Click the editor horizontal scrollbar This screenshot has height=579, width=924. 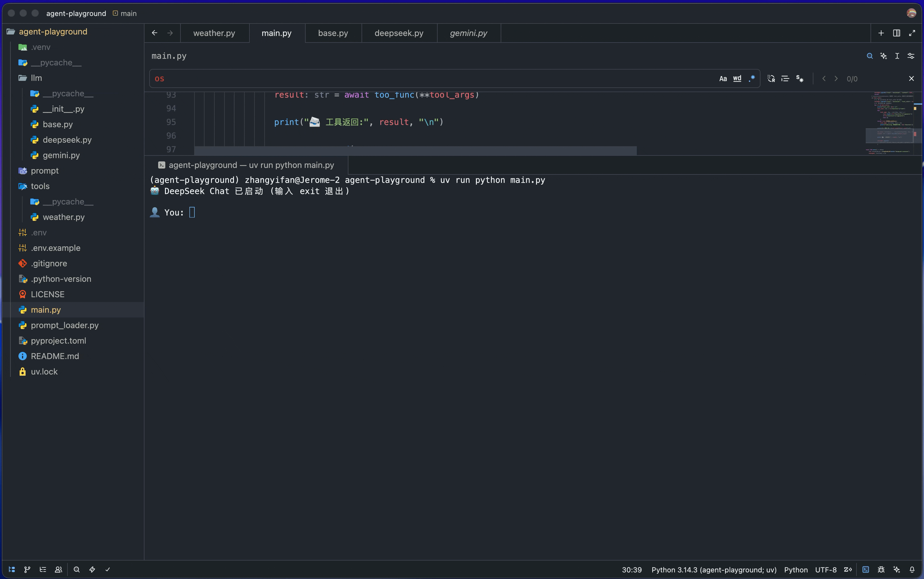(415, 150)
